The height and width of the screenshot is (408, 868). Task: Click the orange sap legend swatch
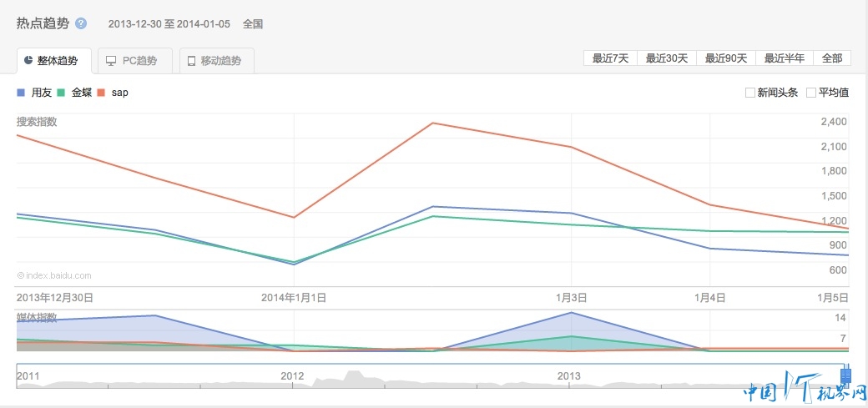[102, 93]
